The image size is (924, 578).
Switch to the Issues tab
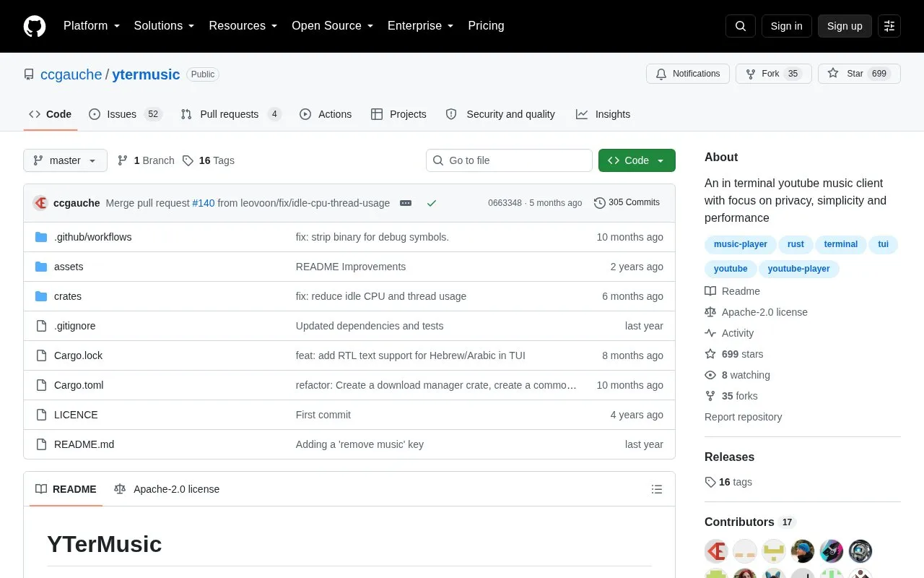[126, 114]
